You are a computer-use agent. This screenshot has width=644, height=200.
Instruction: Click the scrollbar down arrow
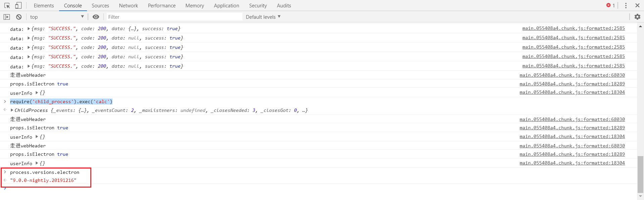(x=640, y=197)
